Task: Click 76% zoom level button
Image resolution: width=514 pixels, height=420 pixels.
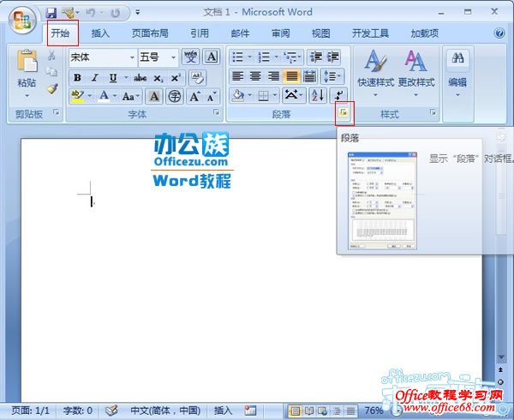Action: click(374, 411)
